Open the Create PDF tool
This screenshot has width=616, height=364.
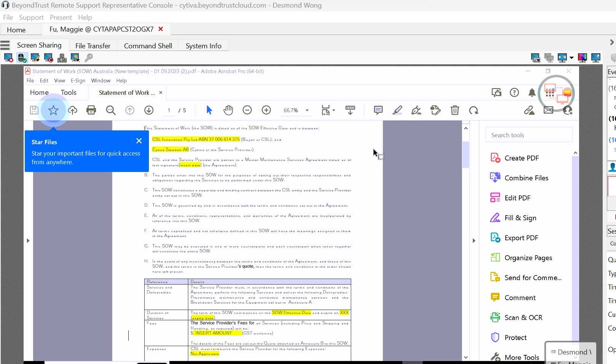pyautogui.click(x=515, y=158)
